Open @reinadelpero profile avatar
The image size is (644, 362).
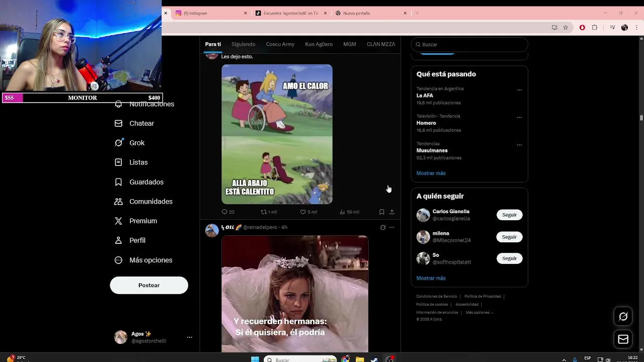click(x=212, y=230)
